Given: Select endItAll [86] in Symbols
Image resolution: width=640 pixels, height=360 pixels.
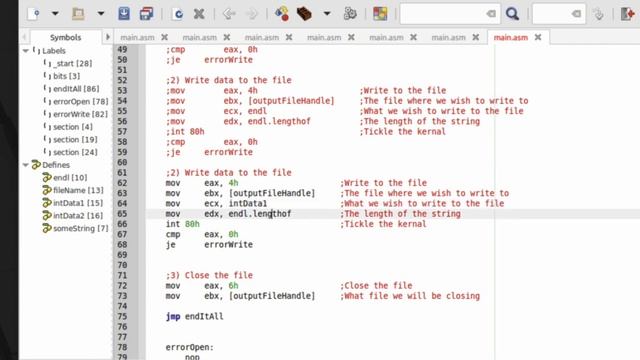Looking at the screenshot, I should point(76,89).
